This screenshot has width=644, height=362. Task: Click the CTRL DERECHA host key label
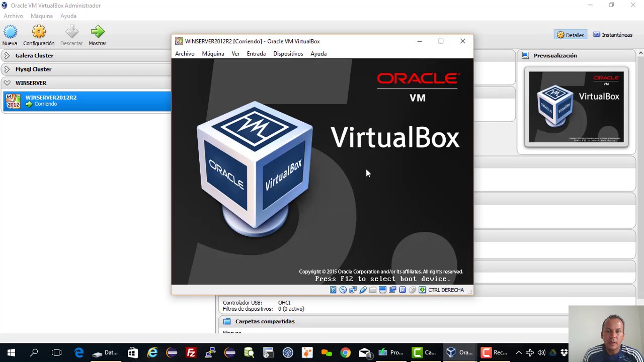tap(446, 290)
